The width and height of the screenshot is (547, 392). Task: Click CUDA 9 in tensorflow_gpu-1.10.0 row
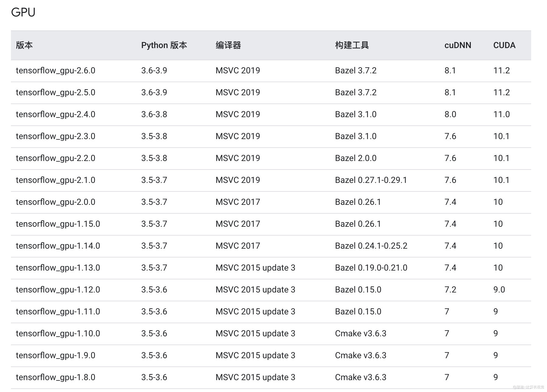(x=496, y=334)
